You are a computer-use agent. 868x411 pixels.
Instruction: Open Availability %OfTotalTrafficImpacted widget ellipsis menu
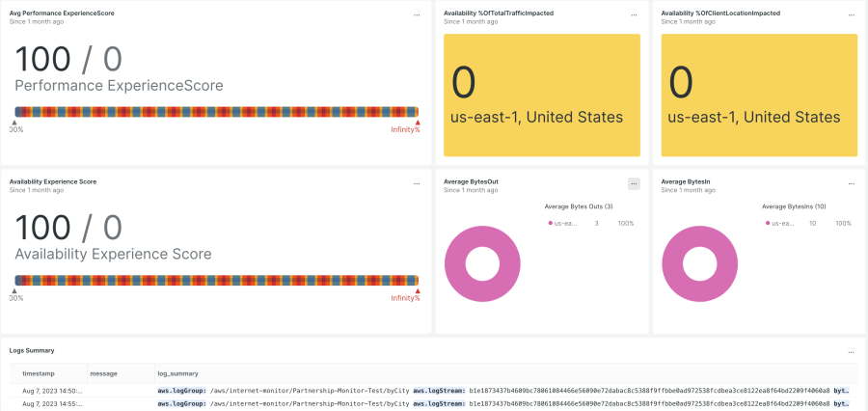(634, 15)
